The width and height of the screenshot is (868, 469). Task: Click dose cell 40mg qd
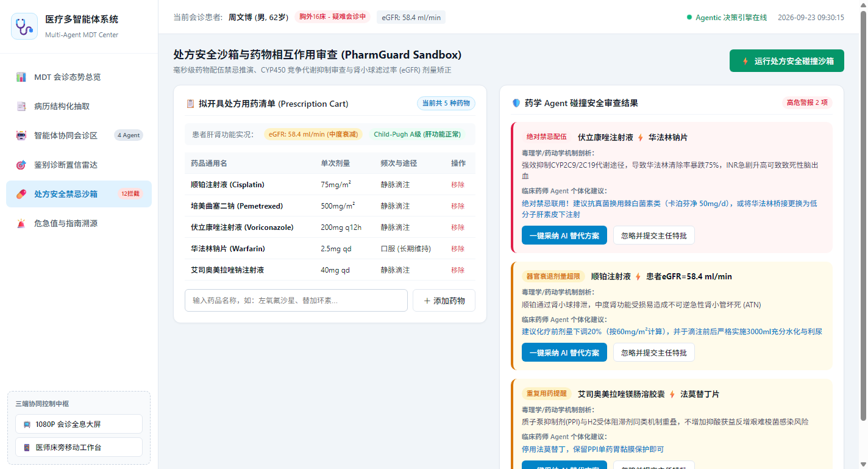click(x=335, y=270)
